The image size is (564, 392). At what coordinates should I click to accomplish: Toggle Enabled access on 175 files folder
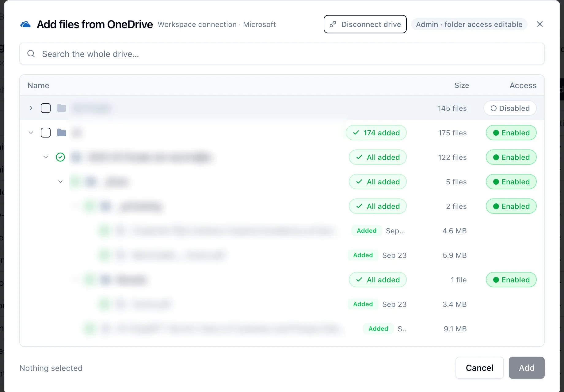pyautogui.click(x=511, y=133)
